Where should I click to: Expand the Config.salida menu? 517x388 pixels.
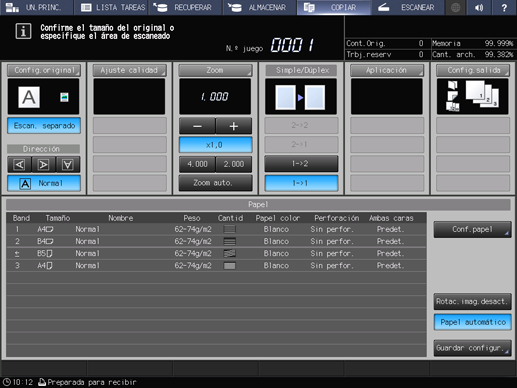[473, 70]
